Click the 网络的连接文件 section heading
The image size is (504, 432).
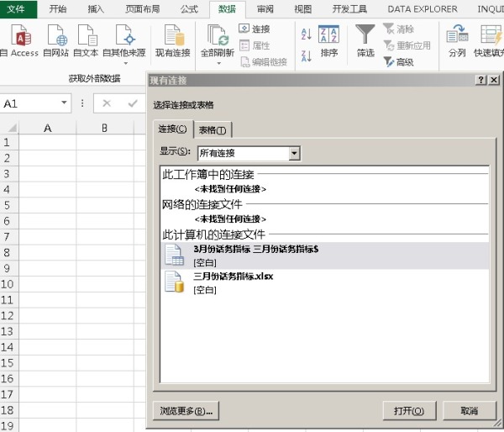(x=202, y=204)
